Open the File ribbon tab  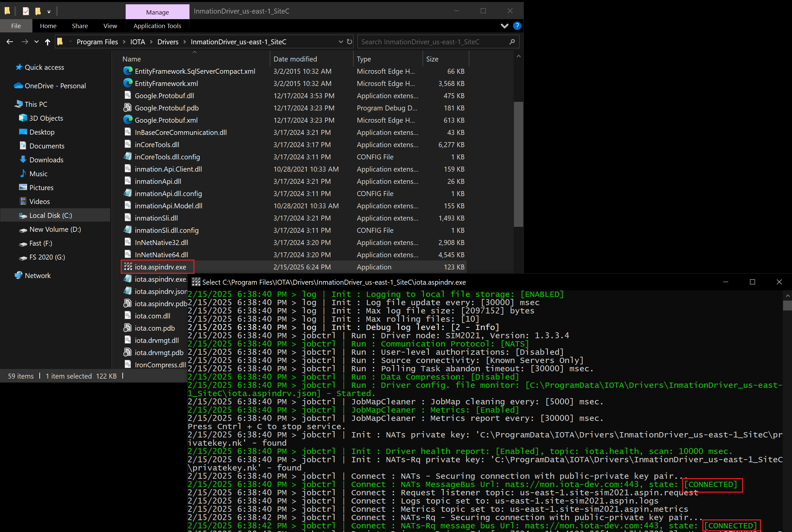point(16,26)
